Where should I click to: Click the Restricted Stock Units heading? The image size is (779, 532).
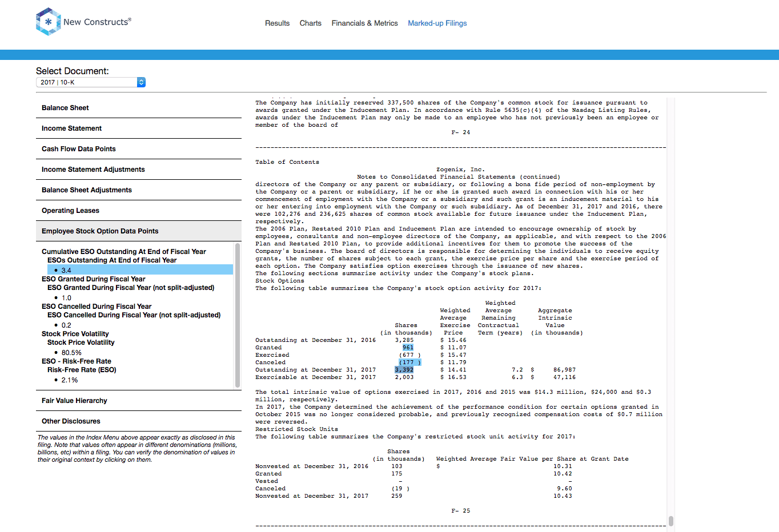click(x=296, y=429)
